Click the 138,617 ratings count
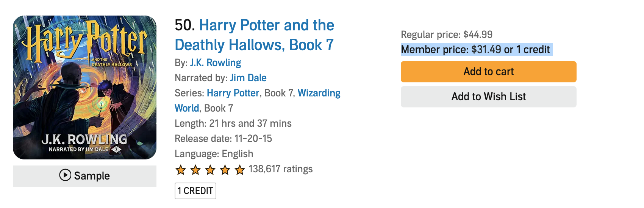The width and height of the screenshot is (644, 208). click(280, 169)
